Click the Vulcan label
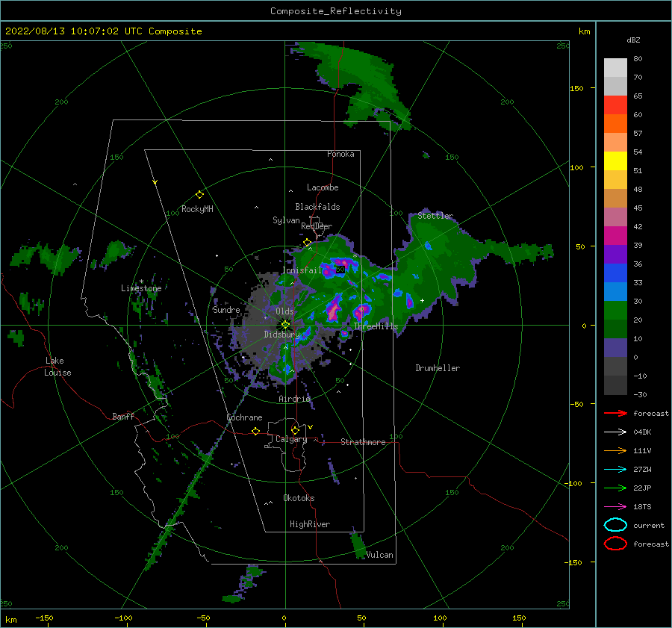The image size is (672, 628). click(x=380, y=555)
